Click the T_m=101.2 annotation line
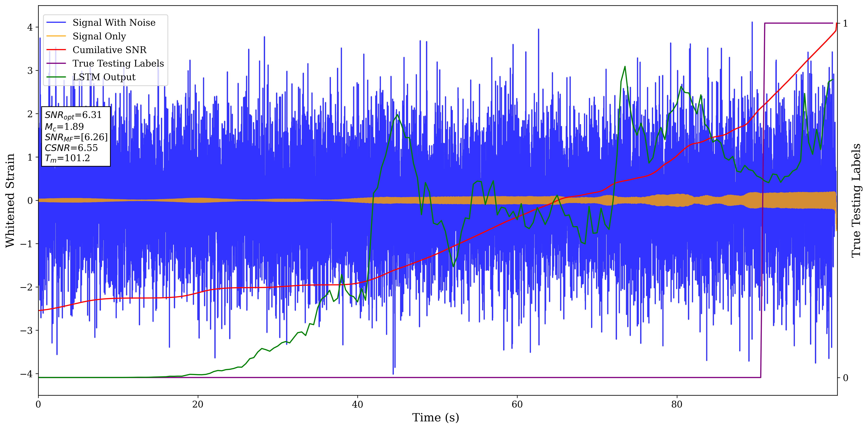 click(x=67, y=158)
